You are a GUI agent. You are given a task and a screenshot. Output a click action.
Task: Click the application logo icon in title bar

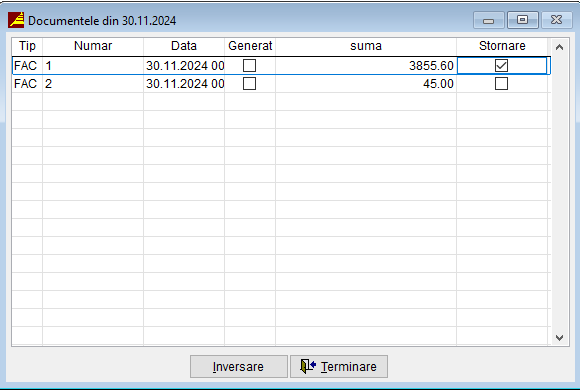[16, 20]
